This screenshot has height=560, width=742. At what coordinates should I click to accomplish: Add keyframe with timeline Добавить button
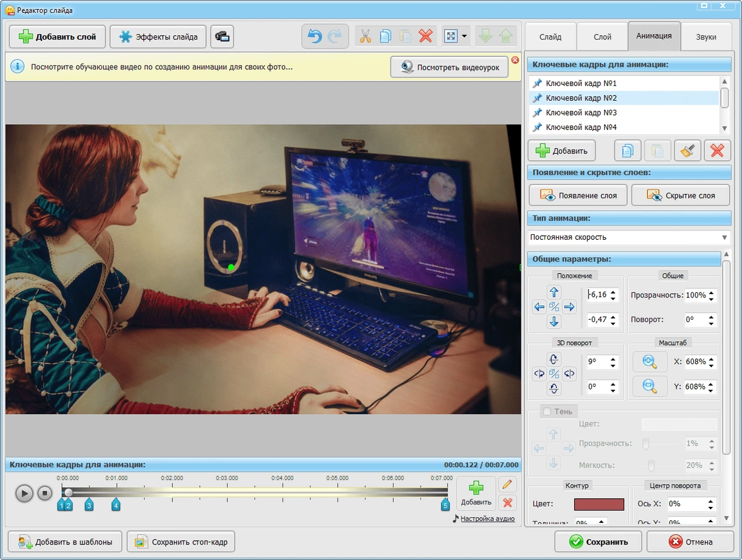(476, 494)
